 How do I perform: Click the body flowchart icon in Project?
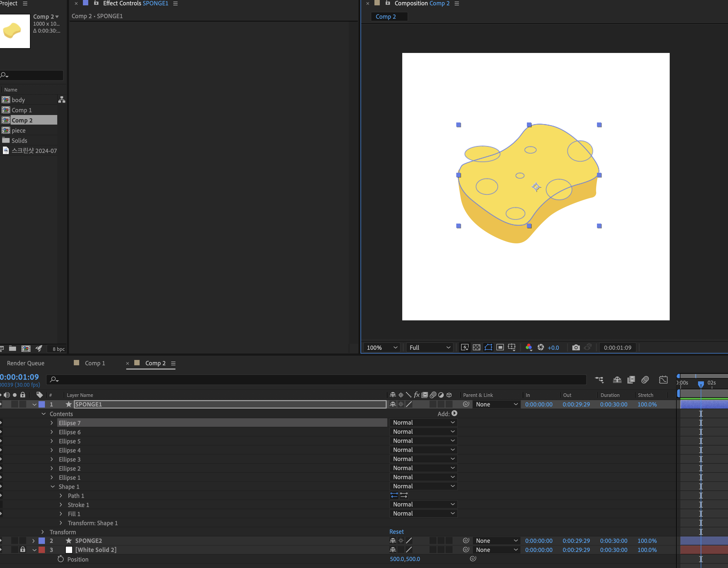pos(62,100)
